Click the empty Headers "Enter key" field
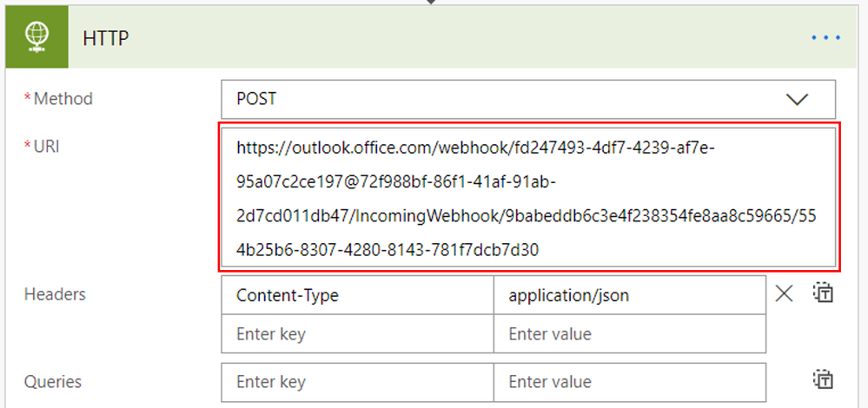The width and height of the screenshot is (868, 408). tap(358, 334)
